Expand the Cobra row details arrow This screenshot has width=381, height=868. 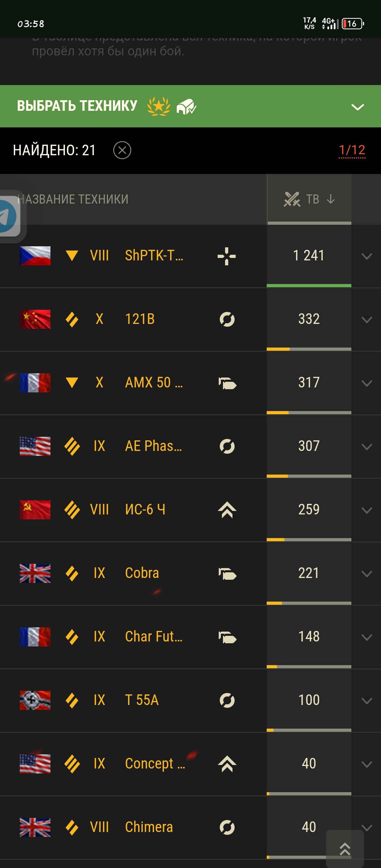click(367, 574)
